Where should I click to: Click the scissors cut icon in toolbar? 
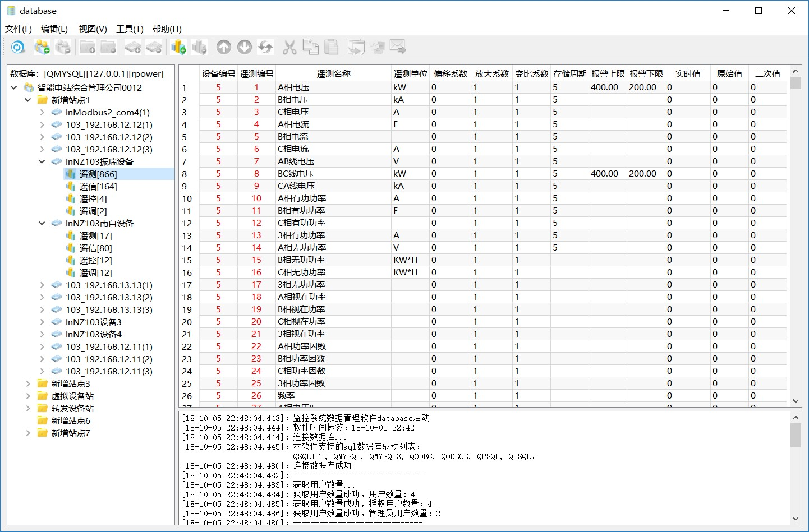click(x=289, y=48)
